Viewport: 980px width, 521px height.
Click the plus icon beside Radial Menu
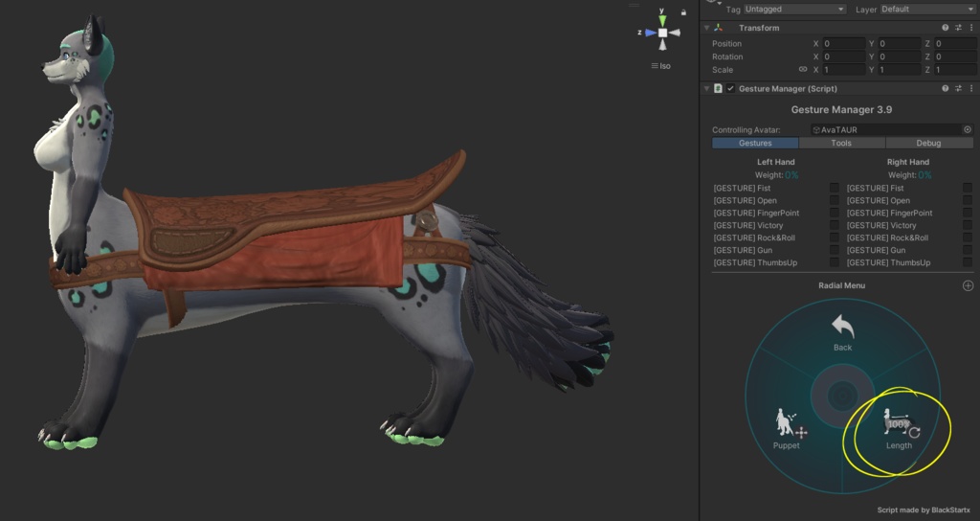[x=968, y=285]
